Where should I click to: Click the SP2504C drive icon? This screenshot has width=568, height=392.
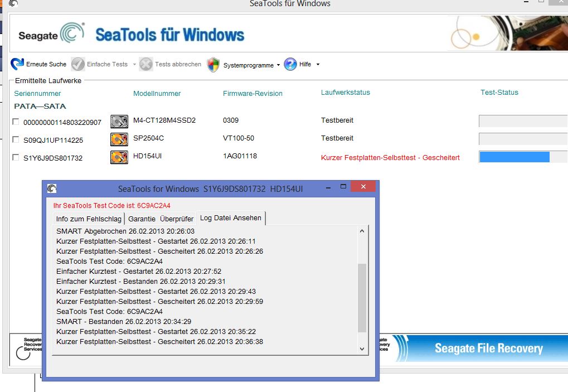119,139
